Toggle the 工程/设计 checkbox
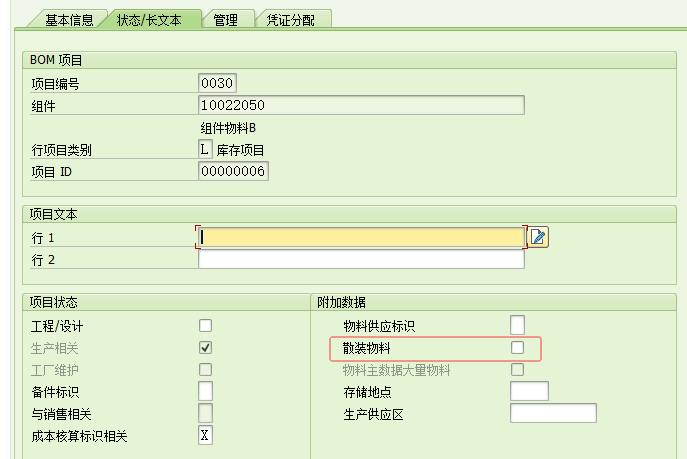The width and height of the screenshot is (687, 459). click(x=205, y=325)
